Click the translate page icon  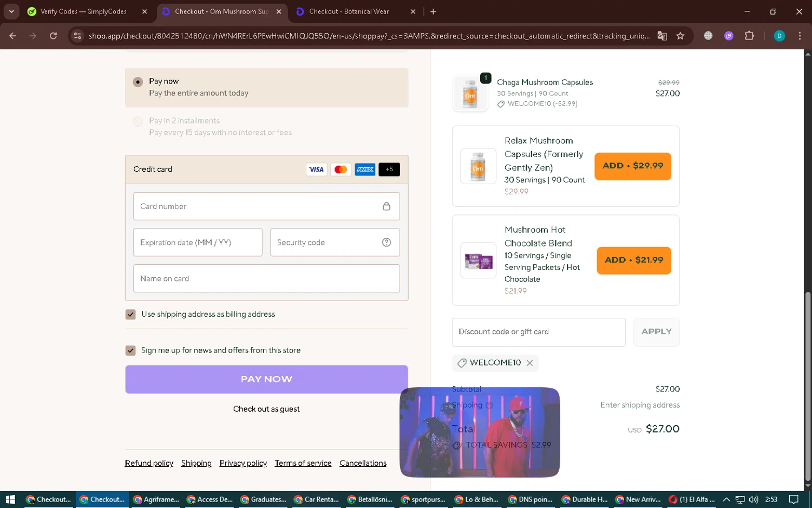[662, 36]
